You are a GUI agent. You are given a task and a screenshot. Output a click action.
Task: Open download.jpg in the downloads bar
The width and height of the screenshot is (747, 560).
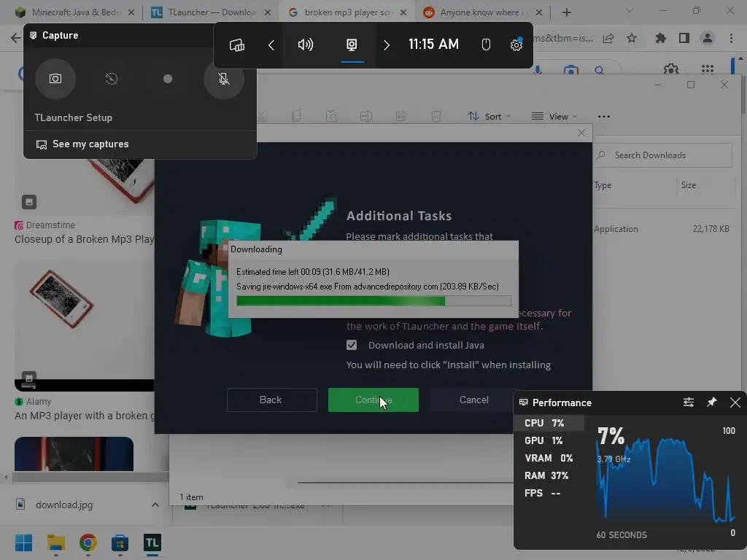(64, 505)
